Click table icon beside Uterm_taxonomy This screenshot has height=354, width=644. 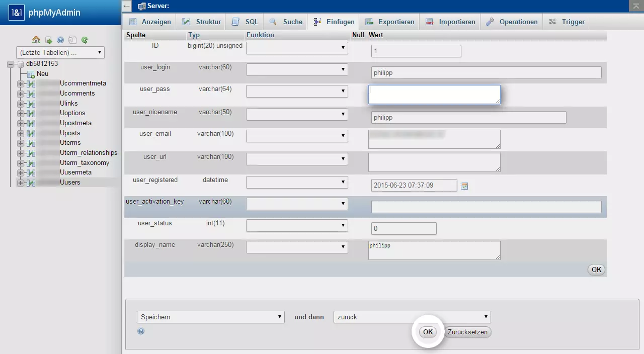31,163
